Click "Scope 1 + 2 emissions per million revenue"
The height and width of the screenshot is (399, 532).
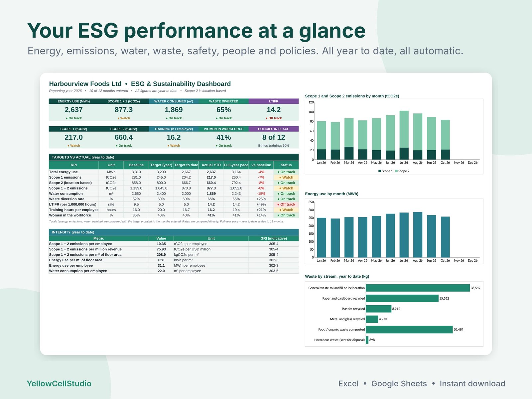tap(85, 249)
